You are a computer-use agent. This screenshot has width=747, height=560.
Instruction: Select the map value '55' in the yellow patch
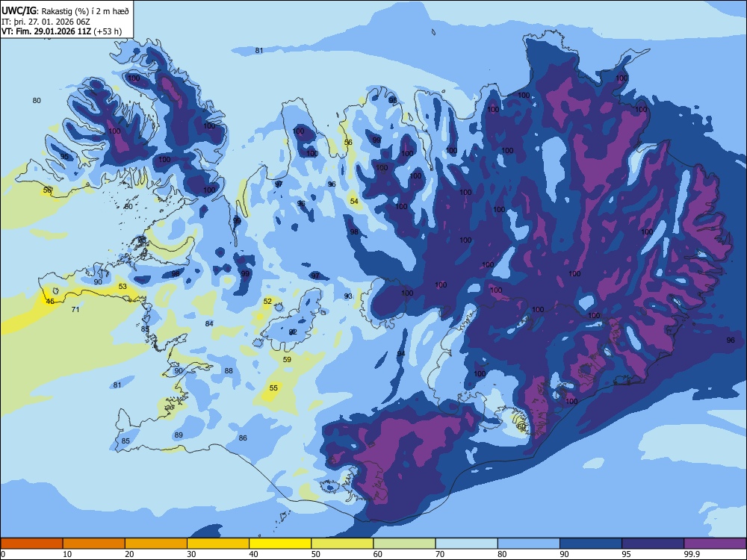[x=273, y=388]
